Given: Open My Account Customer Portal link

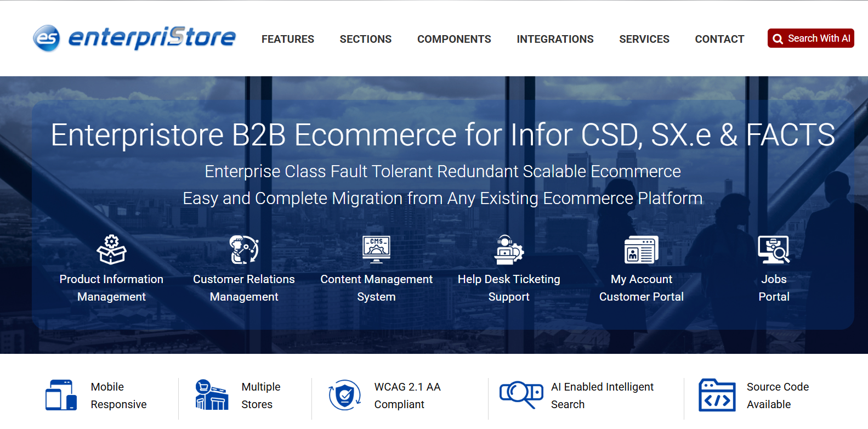Looking at the screenshot, I should [x=642, y=288].
